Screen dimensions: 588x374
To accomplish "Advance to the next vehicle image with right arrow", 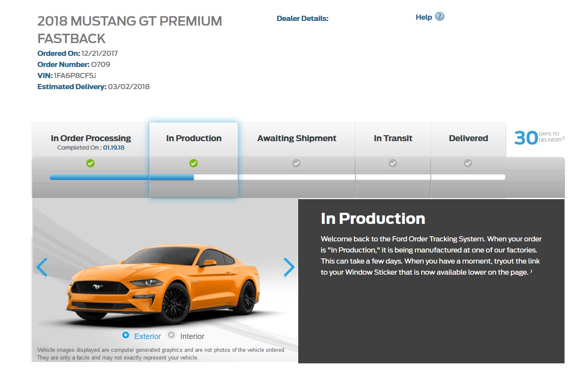I will point(289,267).
